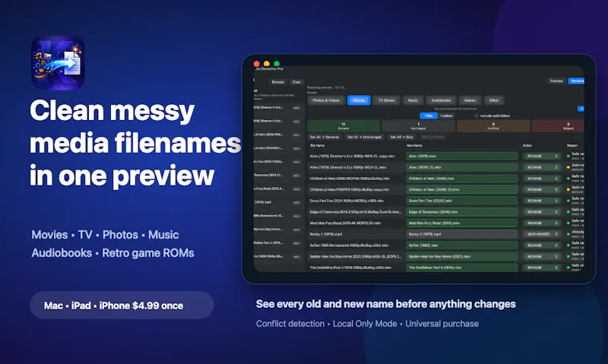Screen dimensions: 608x364
Task: Enable the Include subfolders checkbox
Action: (x=477, y=116)
